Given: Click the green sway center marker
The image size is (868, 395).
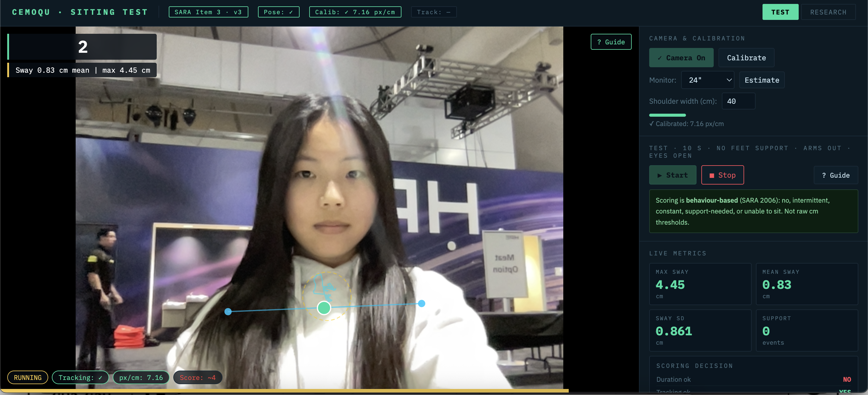Looking at the screenshot, I should coord(324,308).
